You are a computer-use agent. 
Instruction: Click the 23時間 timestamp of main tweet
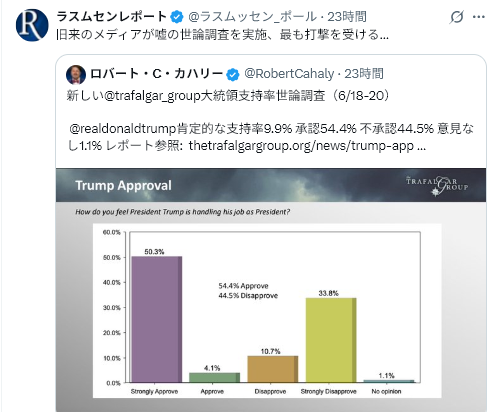coord(347,16)
